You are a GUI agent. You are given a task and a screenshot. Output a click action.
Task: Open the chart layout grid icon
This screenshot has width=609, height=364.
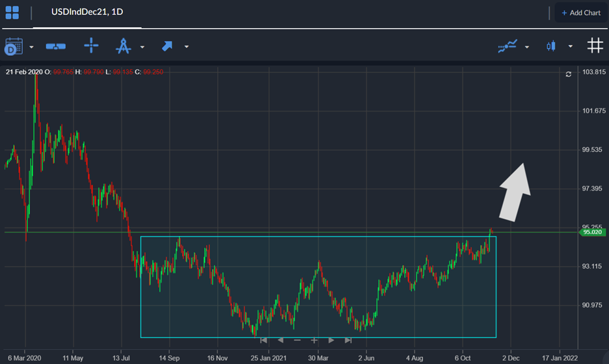(x=12, y=12)
